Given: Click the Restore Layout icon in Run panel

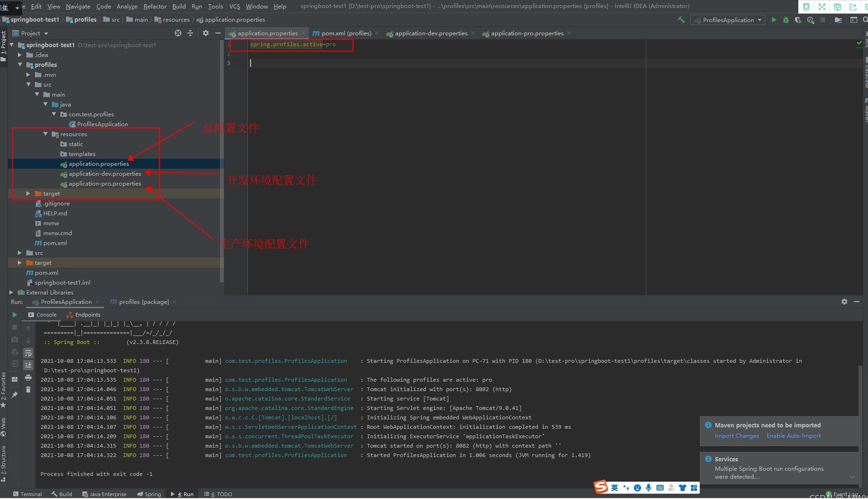Looking at the screenshot, I should [x=15, y=379].
